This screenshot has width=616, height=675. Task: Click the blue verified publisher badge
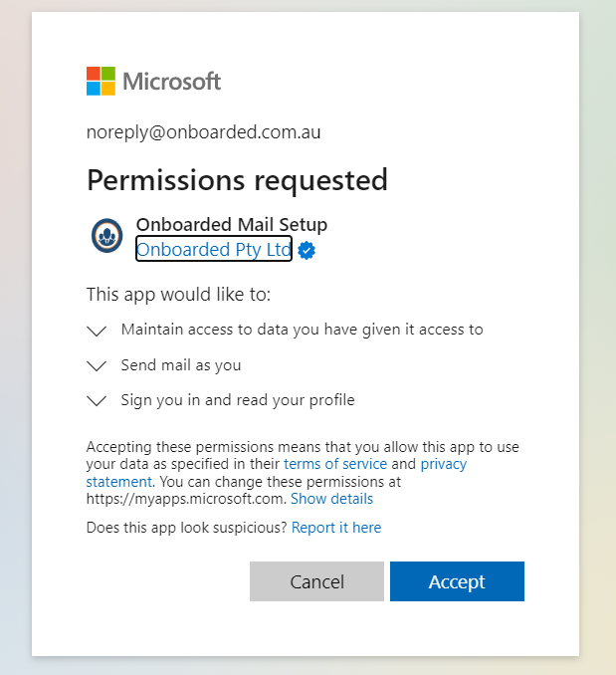tap(307, 251)
